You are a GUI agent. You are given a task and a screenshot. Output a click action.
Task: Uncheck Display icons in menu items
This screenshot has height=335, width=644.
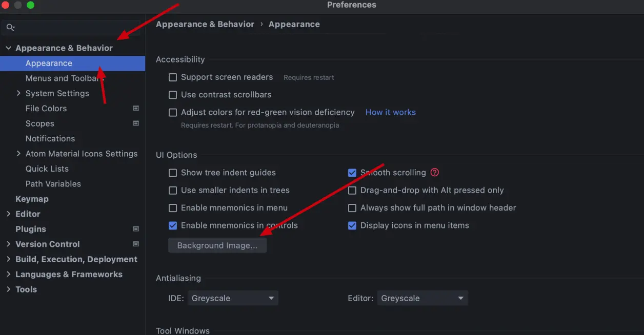click(352, 225)
